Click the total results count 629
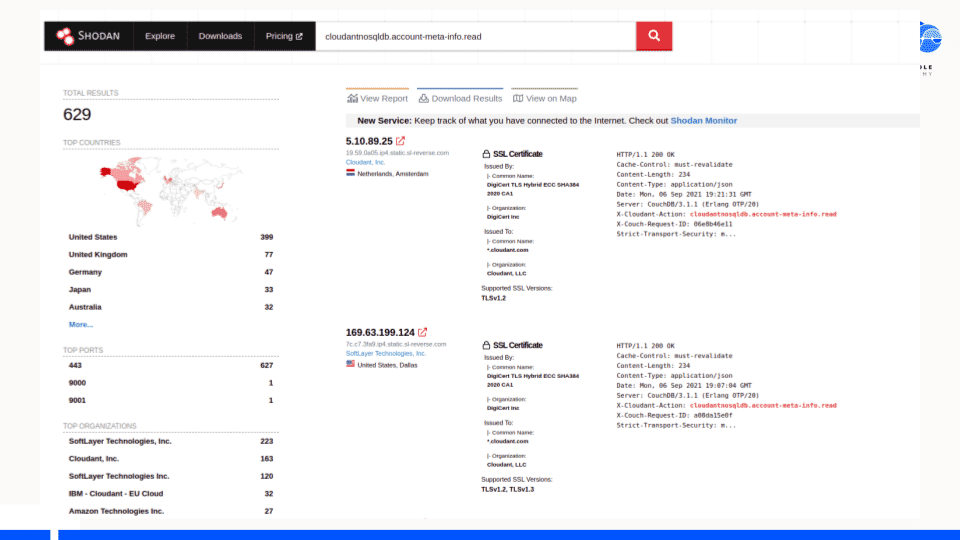The height and width of the screenshot is (540, 960). click(x=77, y=114)
